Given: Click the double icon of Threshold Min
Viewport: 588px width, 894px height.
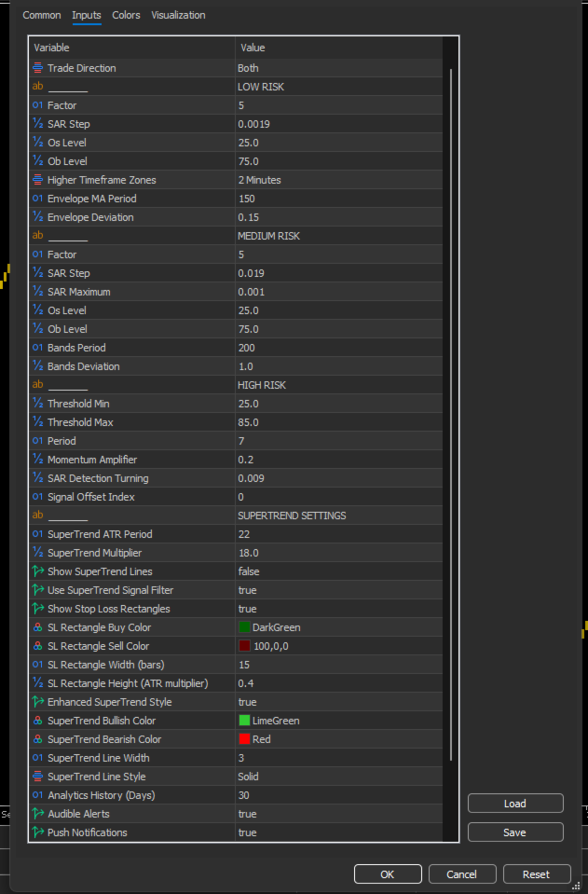Looking at the screenshot, I should 37,404.
